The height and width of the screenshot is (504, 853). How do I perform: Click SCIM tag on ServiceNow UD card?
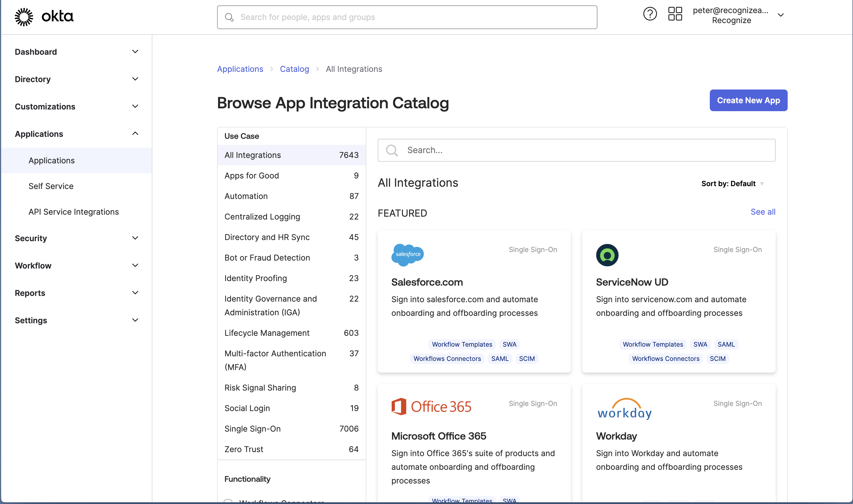717,359
